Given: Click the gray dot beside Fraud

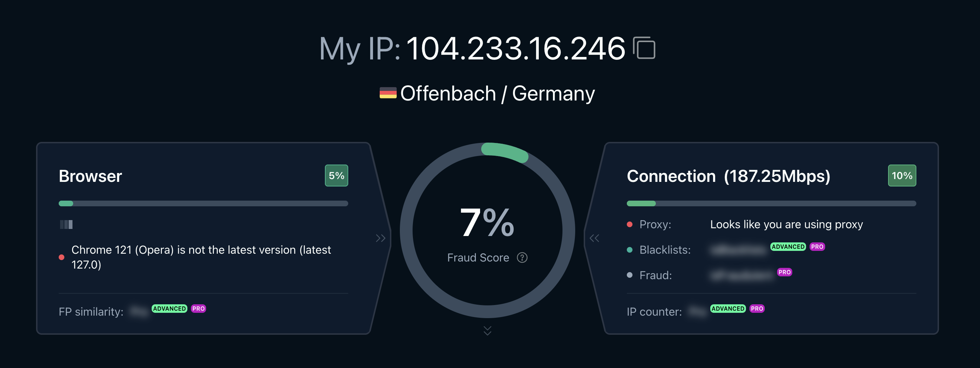Looking at the screenshot, I should 630,275.
